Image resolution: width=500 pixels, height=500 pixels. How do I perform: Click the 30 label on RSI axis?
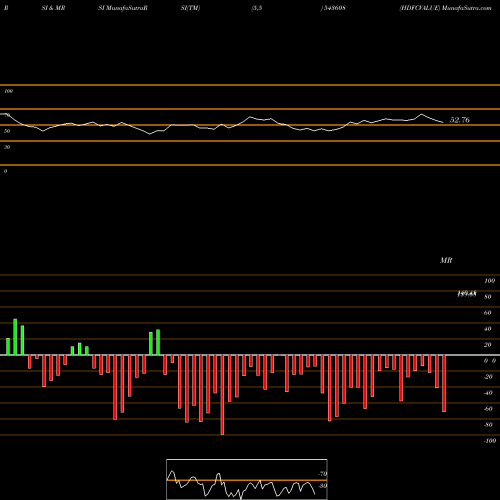(x=7, y=147)
